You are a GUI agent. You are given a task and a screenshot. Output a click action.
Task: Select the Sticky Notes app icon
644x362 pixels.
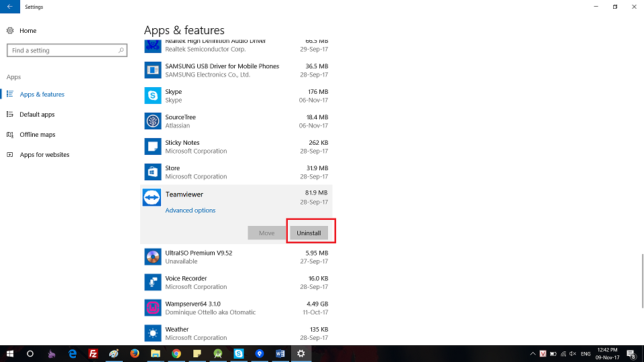tap(153, 147)
